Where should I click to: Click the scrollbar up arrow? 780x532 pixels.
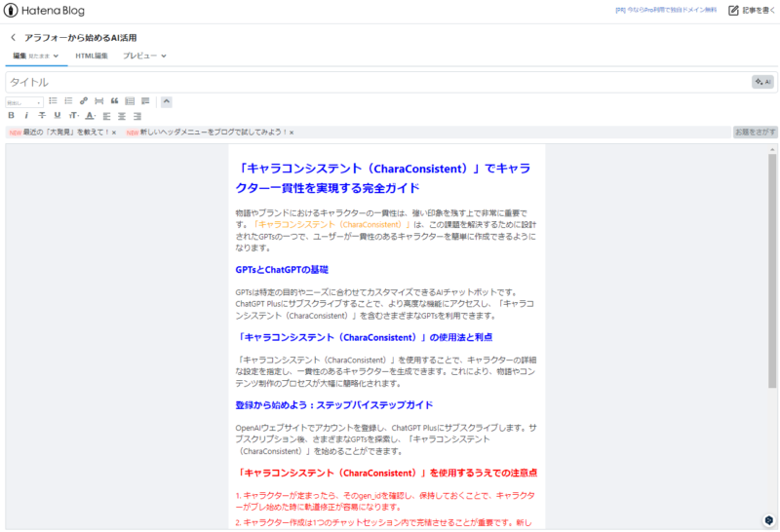772,149
